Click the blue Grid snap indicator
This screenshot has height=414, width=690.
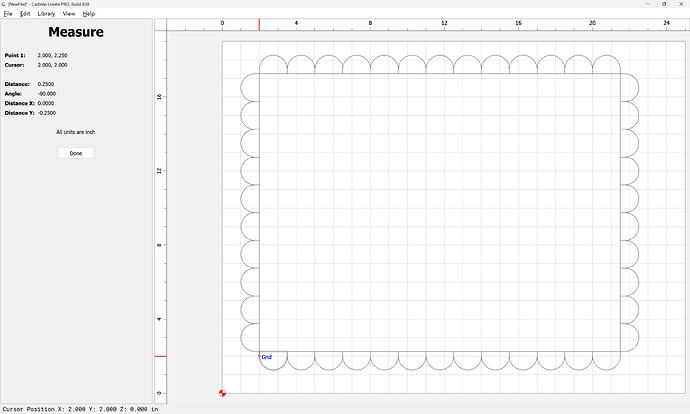(266, 357)
